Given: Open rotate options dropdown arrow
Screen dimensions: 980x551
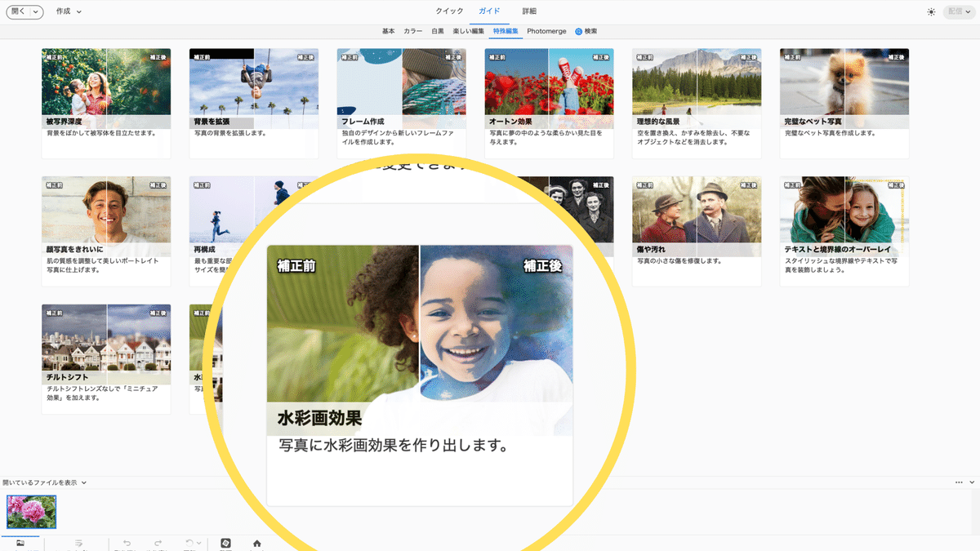Looking at the screenshot, I should (x=198, y=543).
